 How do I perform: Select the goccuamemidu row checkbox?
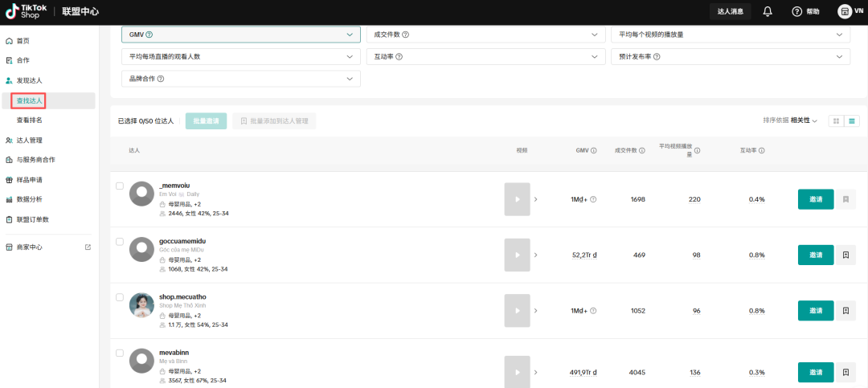pos(120,242)
